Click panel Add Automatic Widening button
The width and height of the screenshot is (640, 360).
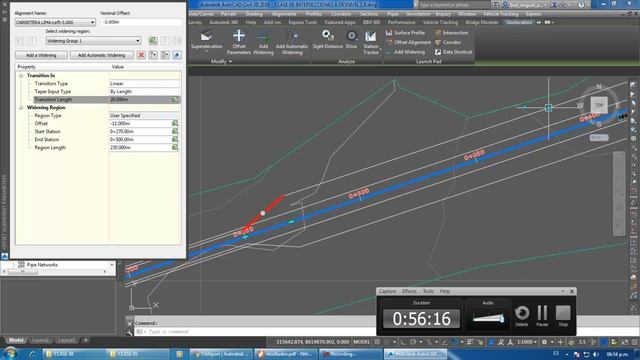102,55
